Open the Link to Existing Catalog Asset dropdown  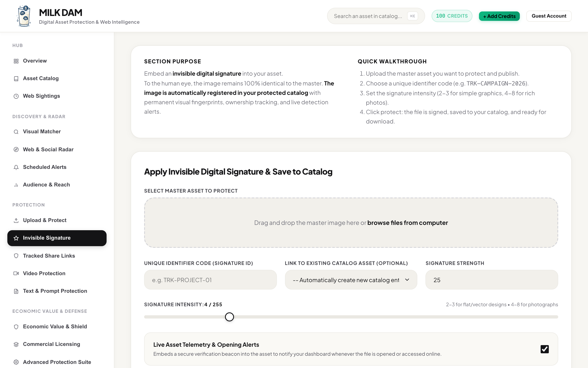[351, 280]
